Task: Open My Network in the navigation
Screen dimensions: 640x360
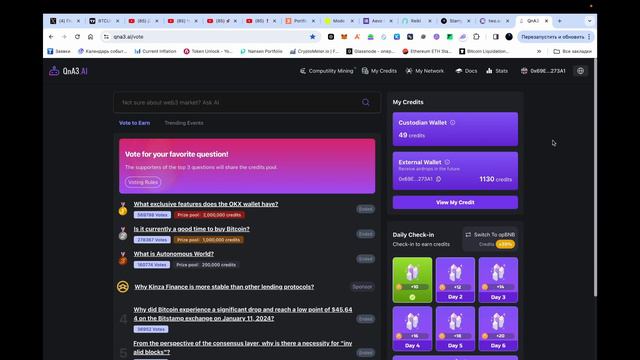Action: 425,71
